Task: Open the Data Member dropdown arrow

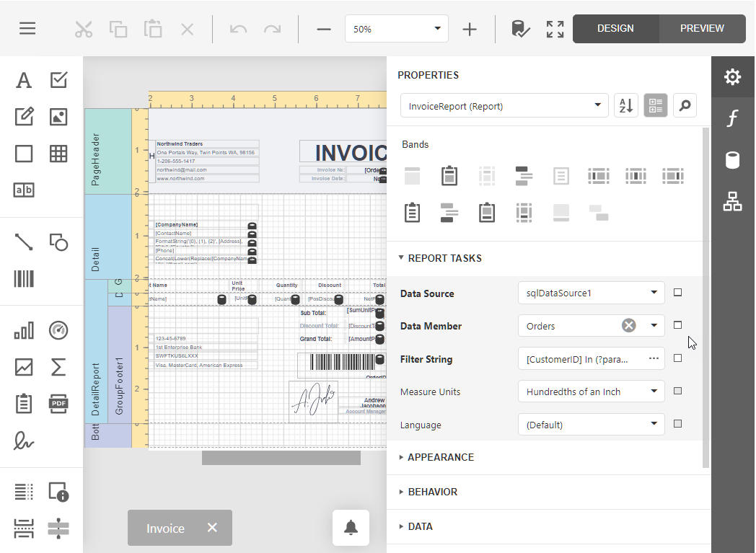Action: click(654, 326)
